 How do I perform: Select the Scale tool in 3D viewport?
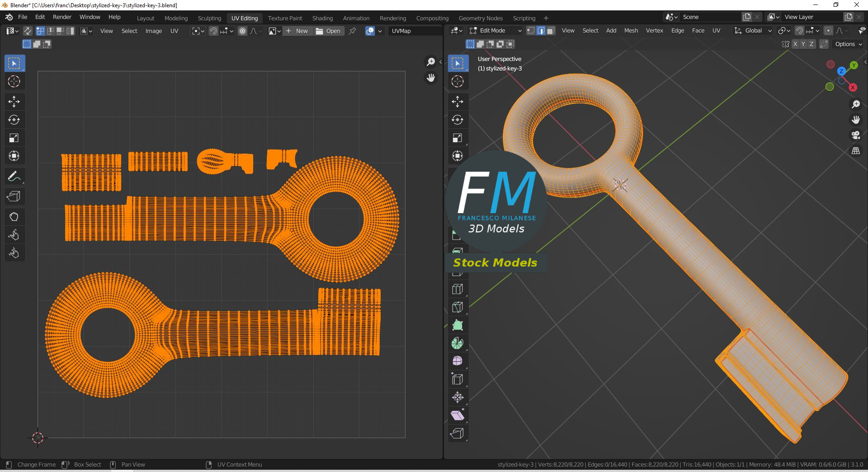pyautogui.click(x=458, y=138)
